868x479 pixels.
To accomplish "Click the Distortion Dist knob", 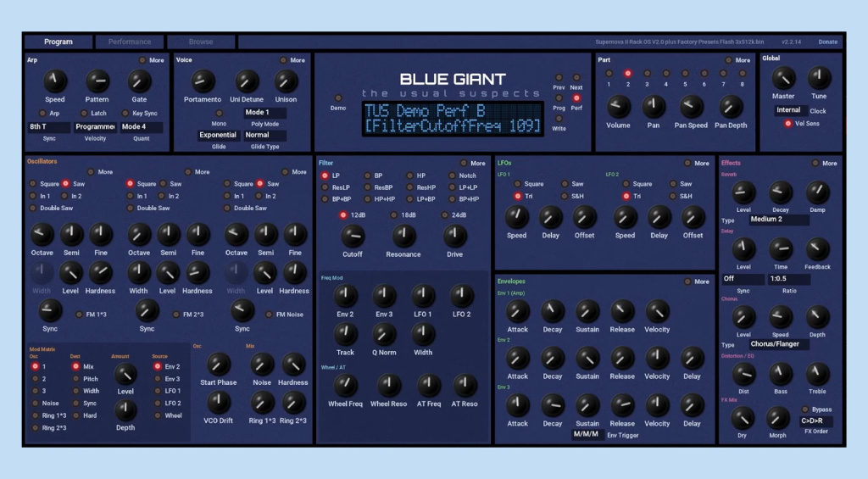I will pyautogui.click(x=743, y=375).
